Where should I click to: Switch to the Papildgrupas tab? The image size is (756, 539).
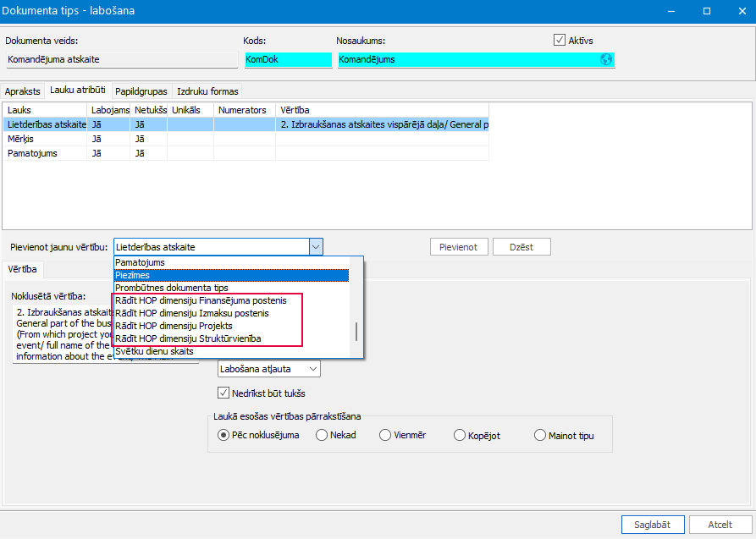tap(141, 91)
